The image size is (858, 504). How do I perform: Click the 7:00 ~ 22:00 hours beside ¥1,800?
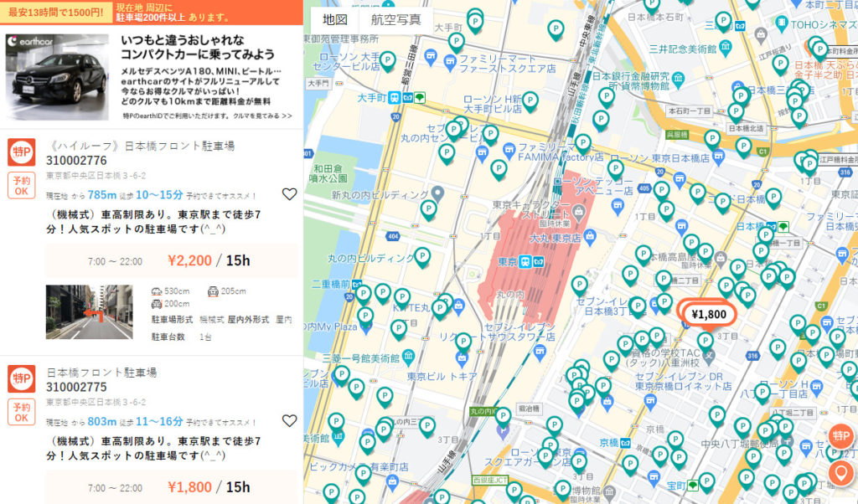tap(115, 488)
